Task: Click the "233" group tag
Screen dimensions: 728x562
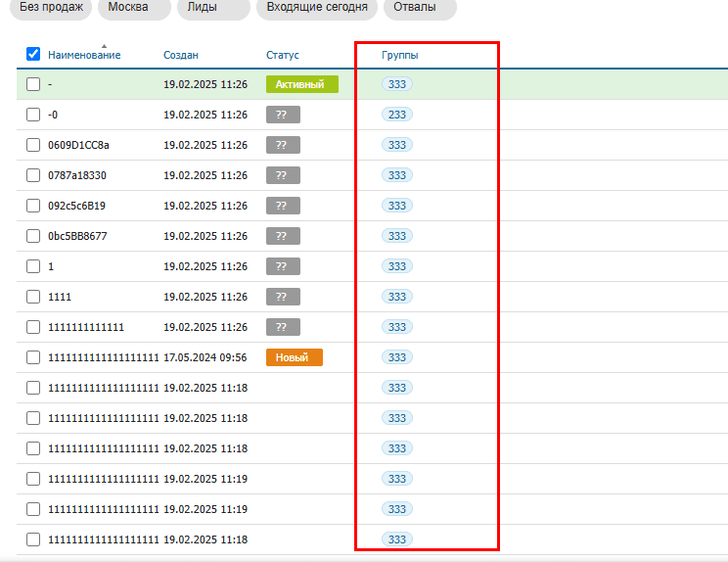Action: coord(397,115)
